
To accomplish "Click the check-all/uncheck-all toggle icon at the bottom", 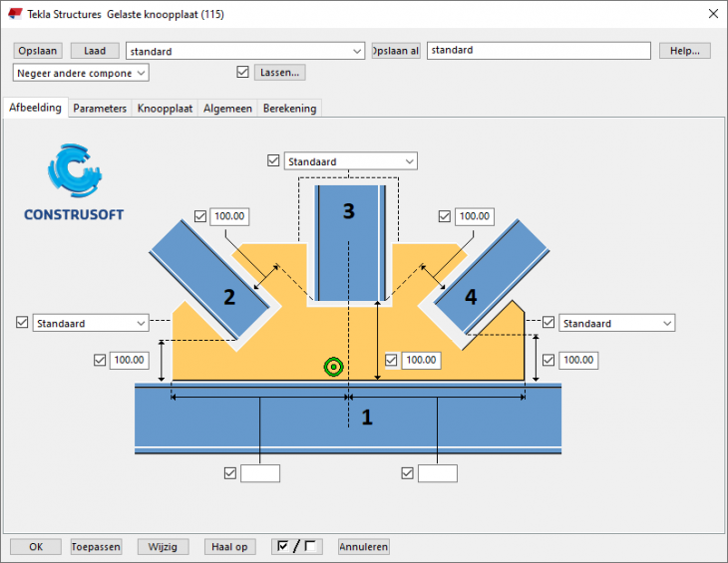I will [x=297, y=546].
